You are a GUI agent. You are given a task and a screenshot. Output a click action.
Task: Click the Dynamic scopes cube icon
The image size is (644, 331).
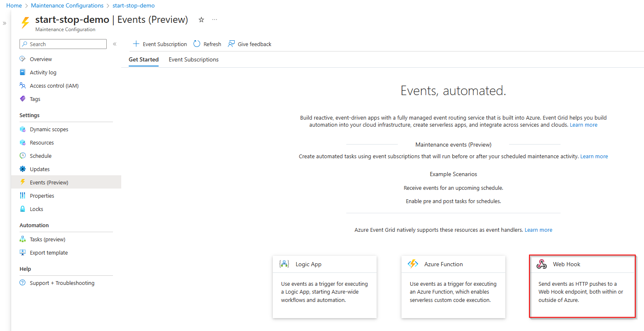pos(23,129)
